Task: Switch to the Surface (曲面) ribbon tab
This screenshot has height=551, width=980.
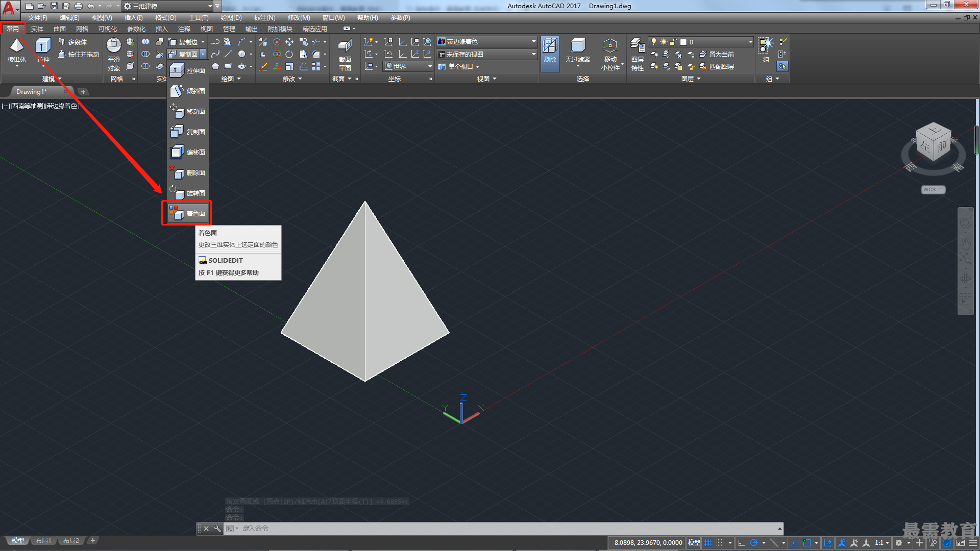Action: click(60, 29)
